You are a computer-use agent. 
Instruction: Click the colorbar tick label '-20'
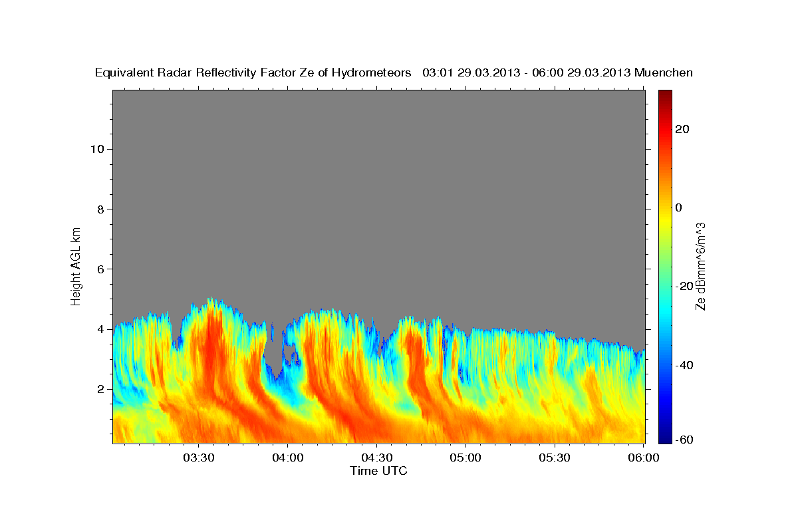pos(683,286)
